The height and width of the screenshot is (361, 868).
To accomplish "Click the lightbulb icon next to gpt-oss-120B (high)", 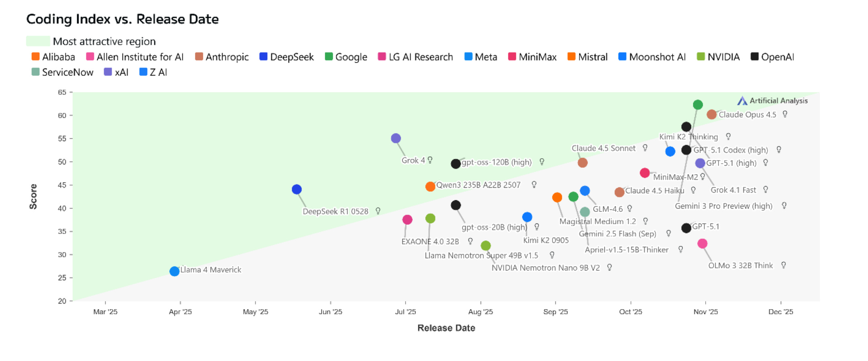I will 542,162.
